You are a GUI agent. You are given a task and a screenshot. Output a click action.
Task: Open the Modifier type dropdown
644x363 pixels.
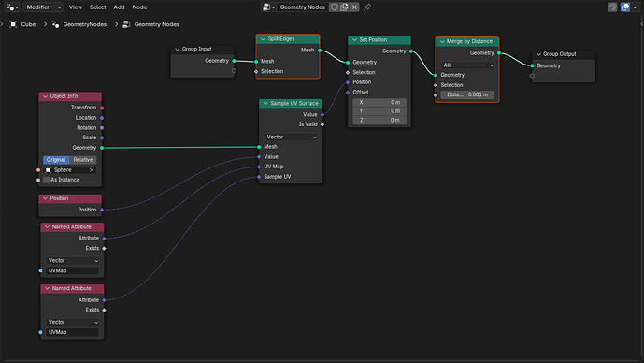[43, 7]
